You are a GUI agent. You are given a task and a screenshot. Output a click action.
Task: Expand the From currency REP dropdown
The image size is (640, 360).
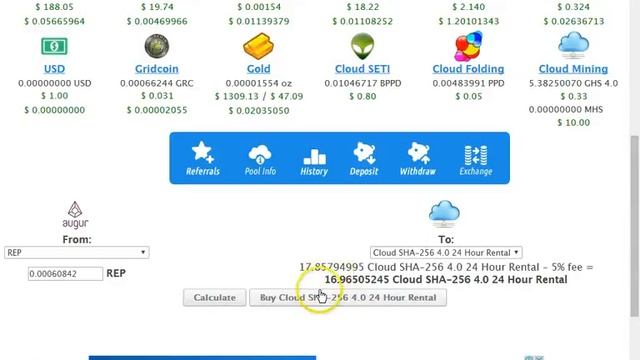tap(77, 253)
